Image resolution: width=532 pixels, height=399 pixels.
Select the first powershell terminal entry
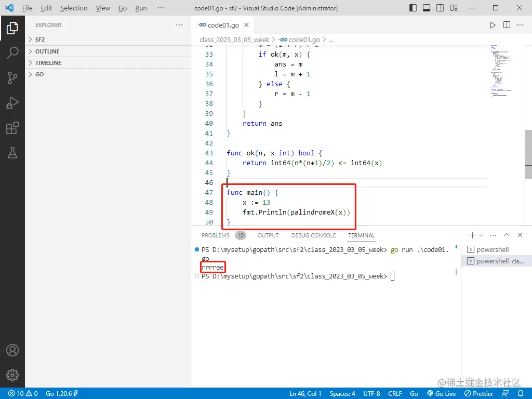tap(496, 250)
